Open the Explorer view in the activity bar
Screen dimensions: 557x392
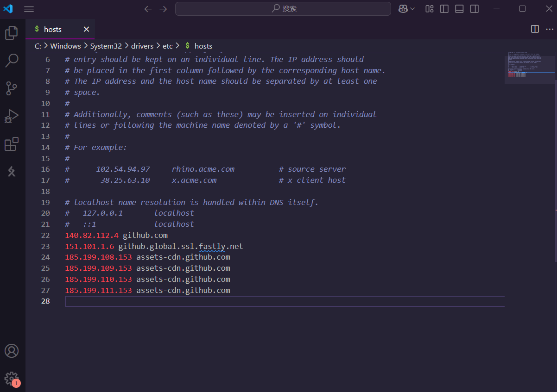12,32
